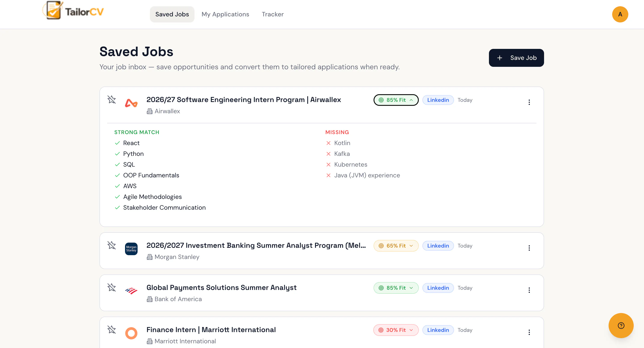Click the OOP Fundamentals match item
Viewport: 644px width, 348px height.
[x=151, y=175]
